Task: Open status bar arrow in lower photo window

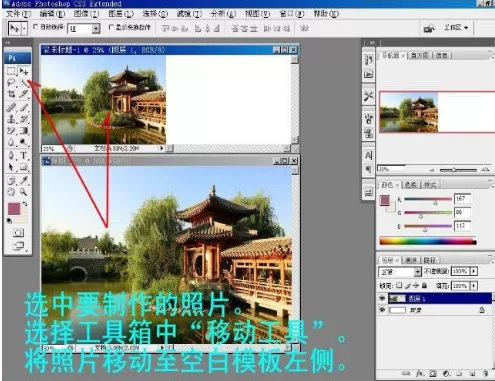Action: [x=162, y=347]
